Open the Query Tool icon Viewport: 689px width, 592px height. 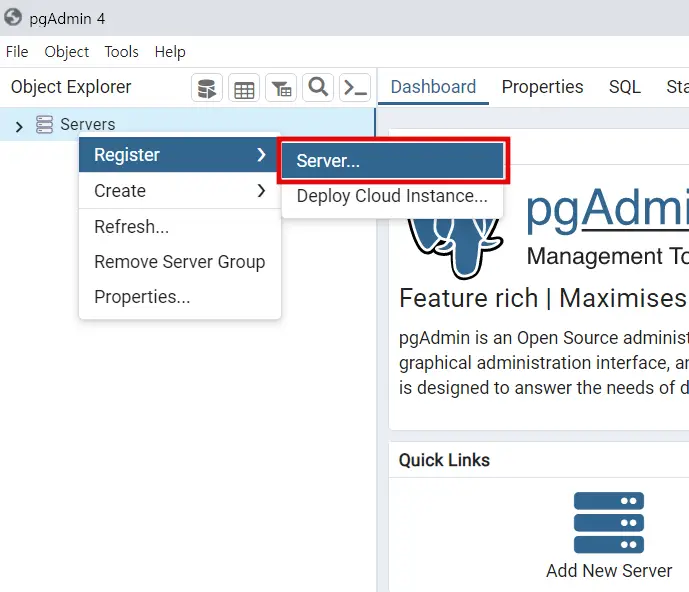(207, 88)
